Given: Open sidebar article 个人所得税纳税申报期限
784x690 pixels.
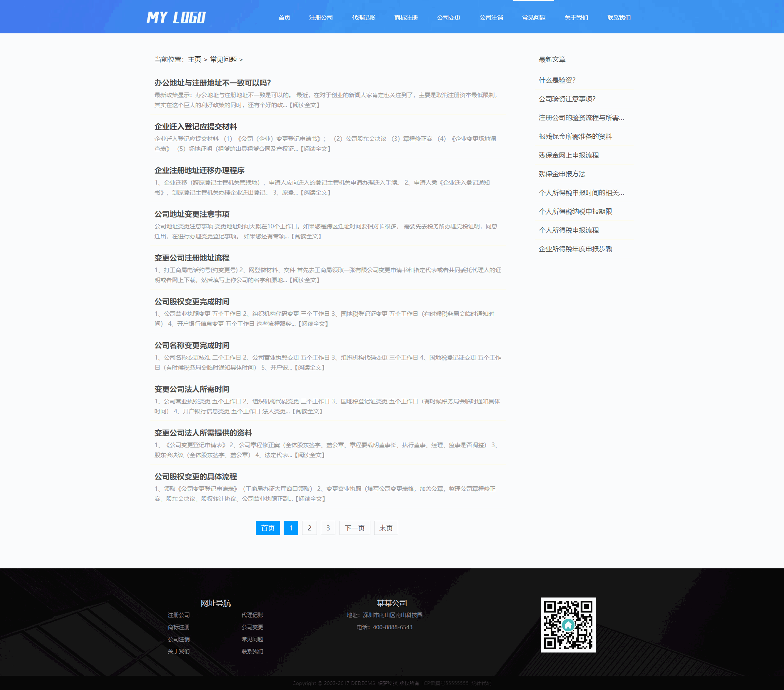Looking at the screenshot, I should [x=575, y=212].
